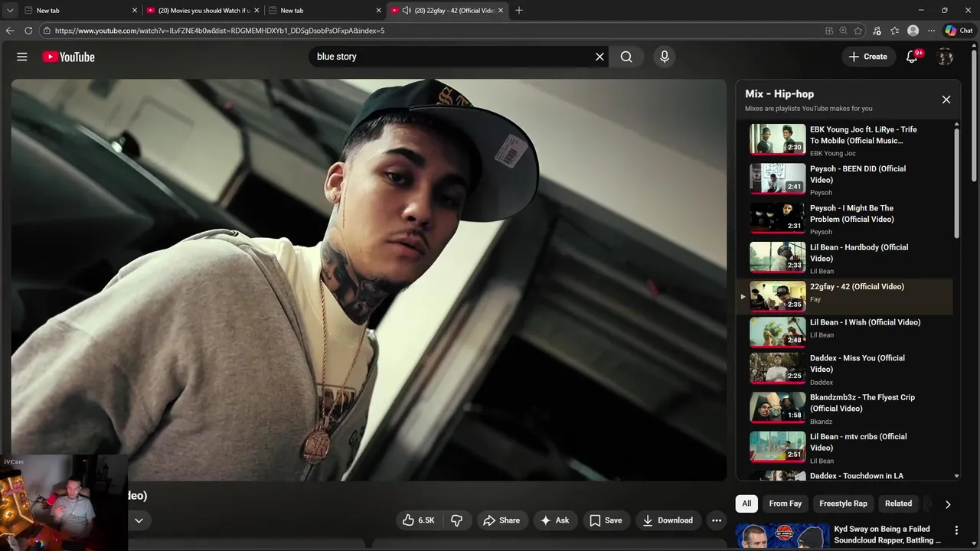
Task: Like the video with 6.5K likes
Action: click(419, 520)
